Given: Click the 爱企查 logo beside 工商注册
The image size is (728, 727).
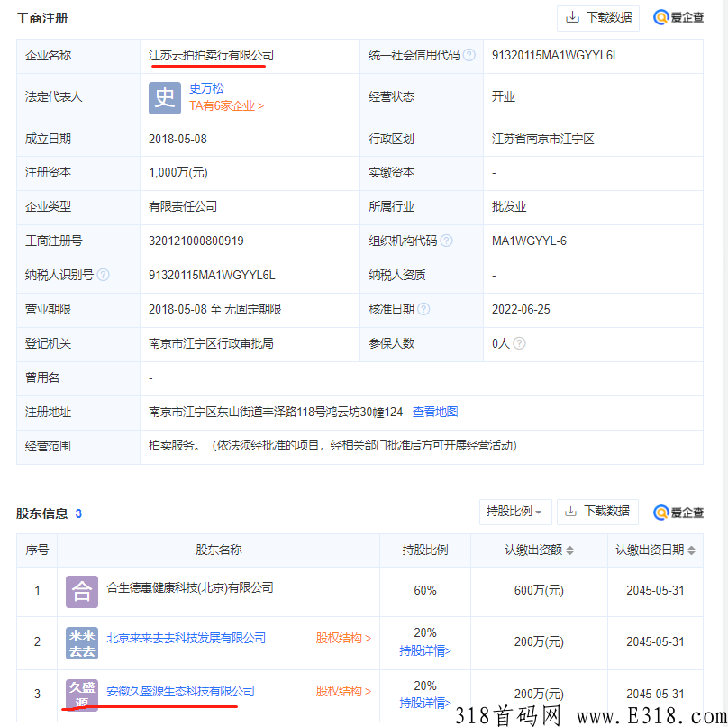Looking at the screenshot, I should [678, 18].
